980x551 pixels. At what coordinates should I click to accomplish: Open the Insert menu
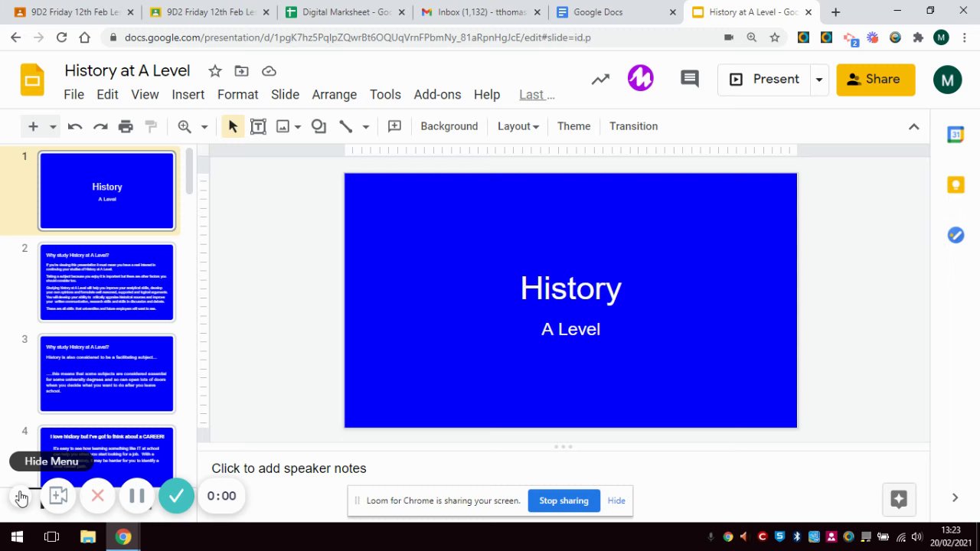[188, 94]
